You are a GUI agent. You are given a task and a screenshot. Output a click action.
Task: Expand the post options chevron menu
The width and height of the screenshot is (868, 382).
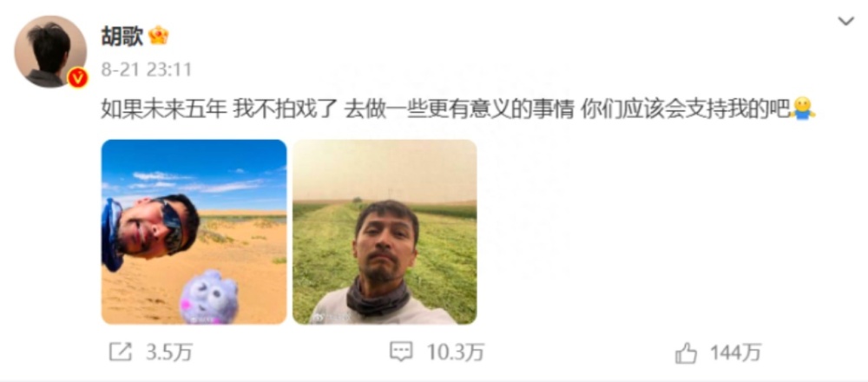click(x=845, y=22)
